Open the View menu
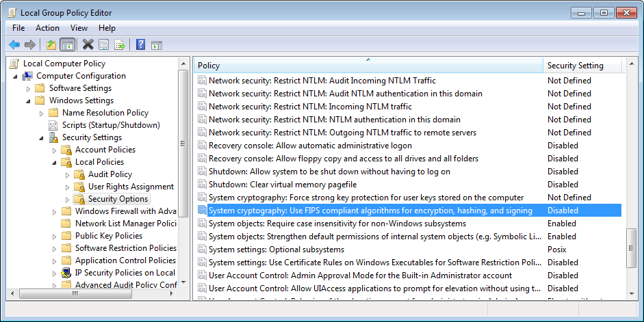The image size is (644, 322). pyautogui.click(x=79, y=28)
